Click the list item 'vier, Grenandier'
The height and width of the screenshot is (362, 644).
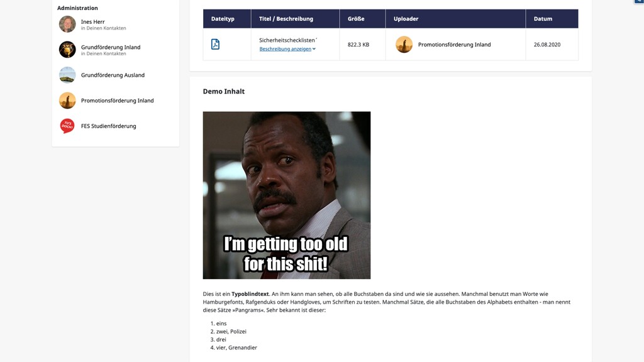coord(236,347)
